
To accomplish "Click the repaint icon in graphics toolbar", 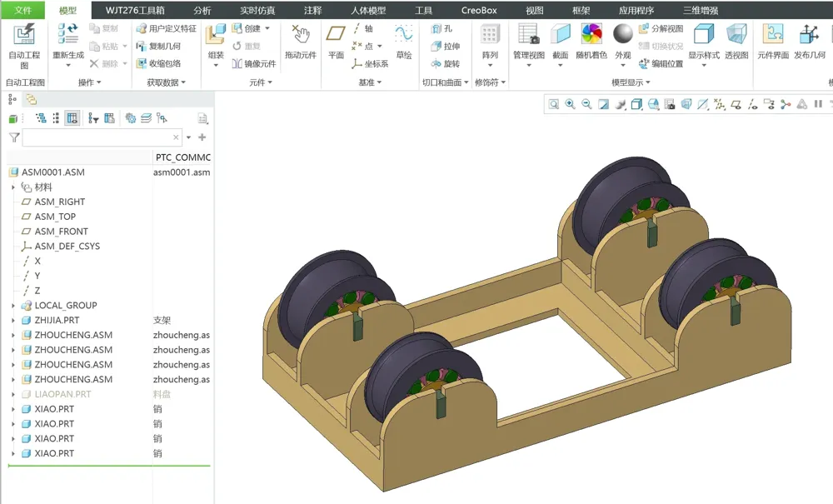I will (x=603, y=104).
